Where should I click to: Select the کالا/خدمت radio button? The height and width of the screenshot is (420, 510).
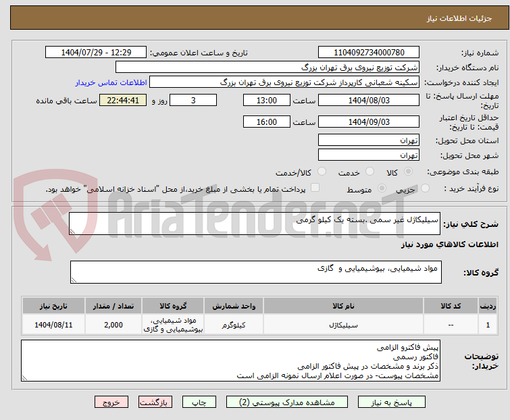click(322, 172)
